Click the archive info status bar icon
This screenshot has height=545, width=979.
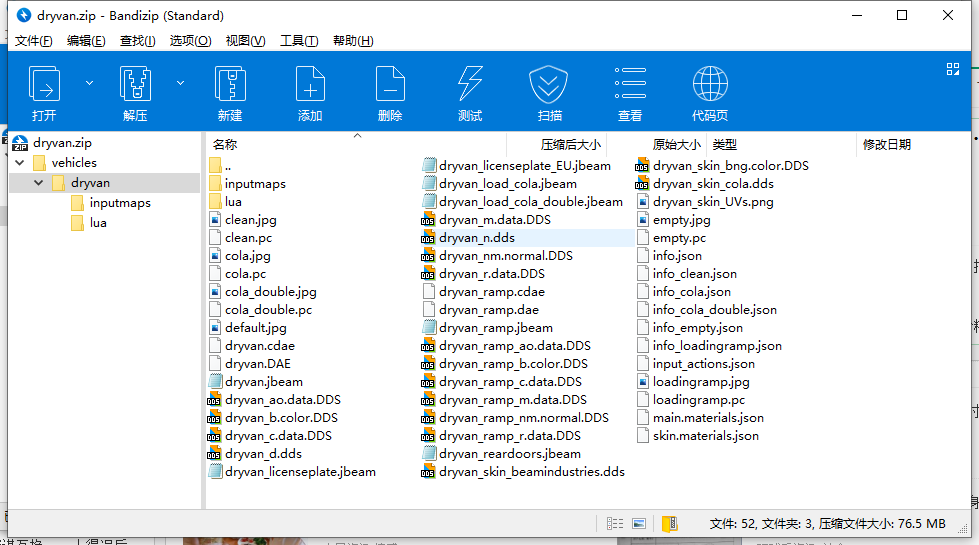click(669, 524)
